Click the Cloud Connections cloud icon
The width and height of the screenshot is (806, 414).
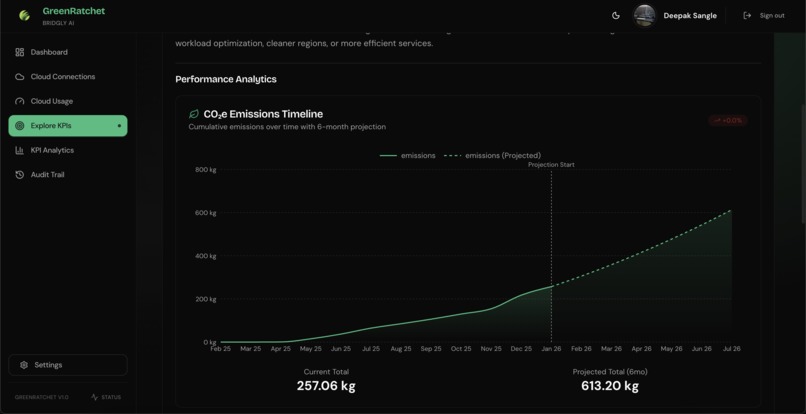[x=20, y=77]
